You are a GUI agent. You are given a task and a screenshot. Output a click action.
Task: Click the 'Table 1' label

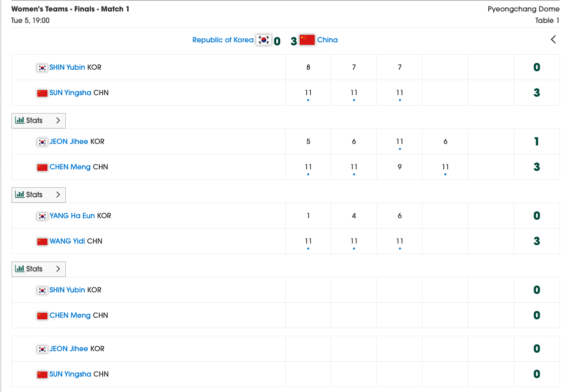pyautogui.click(x=547, y=21)
